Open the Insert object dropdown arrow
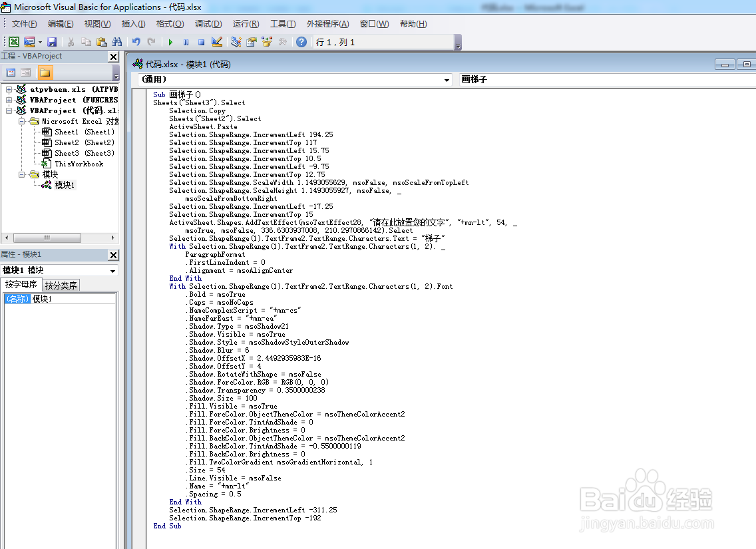Image resolution: width=756 pixels, height=549 pixels. (40, 43)
